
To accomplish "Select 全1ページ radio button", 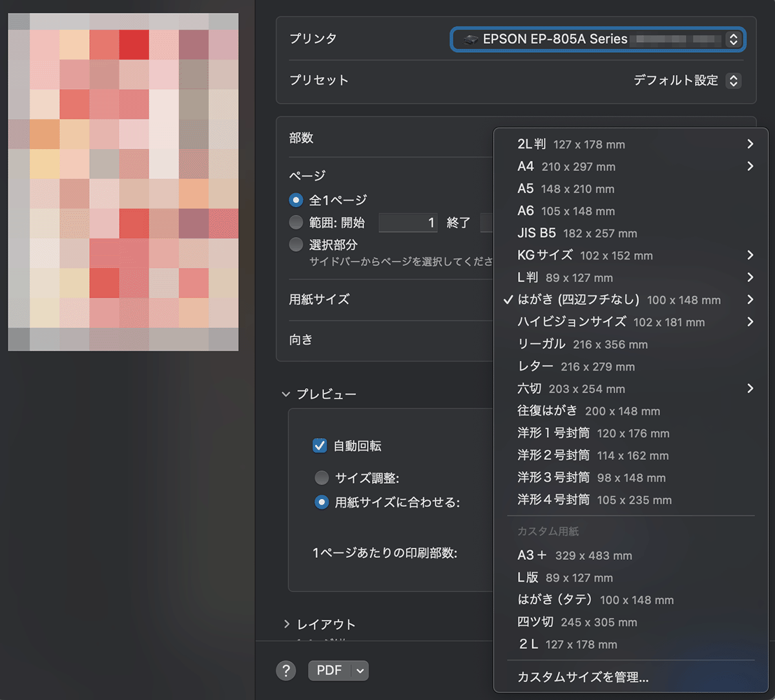I will (296, 200).
